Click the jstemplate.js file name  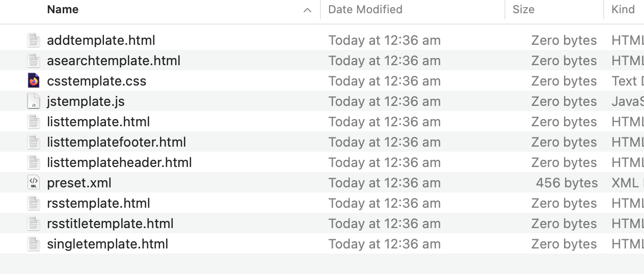(x=86, y=101)
